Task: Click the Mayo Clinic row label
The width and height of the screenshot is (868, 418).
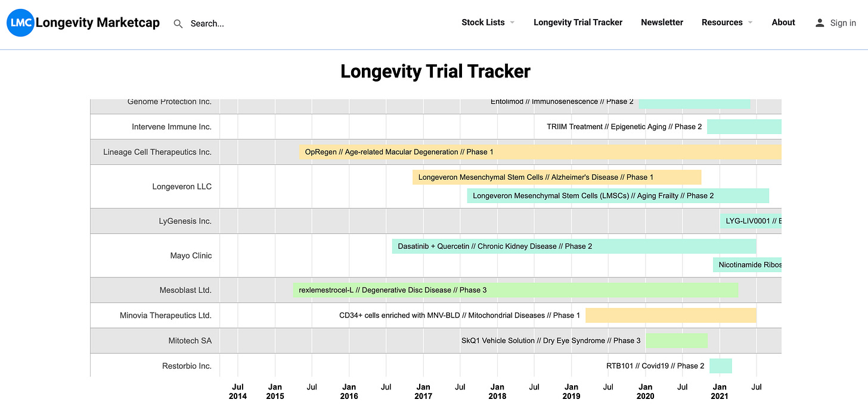Action: [x=191, y=255]
